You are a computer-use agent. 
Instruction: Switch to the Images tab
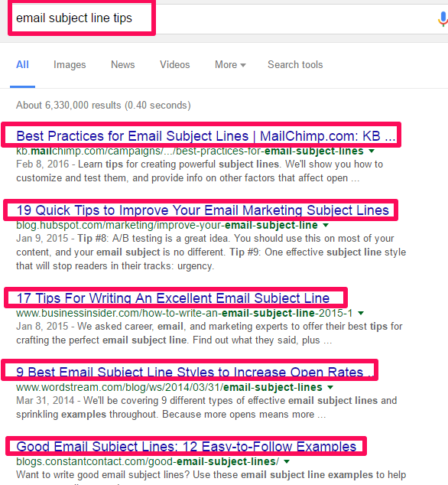click(70, 65)
